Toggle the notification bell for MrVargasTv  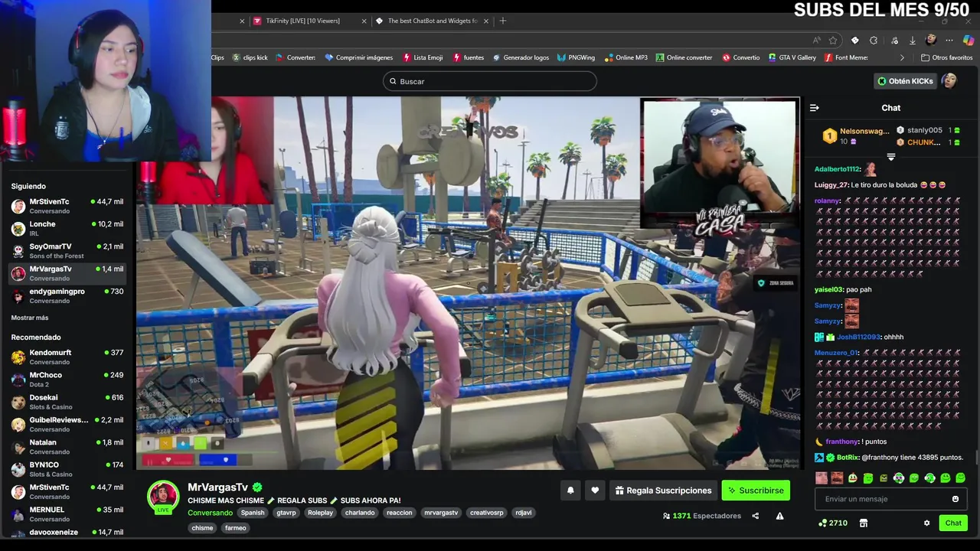[570, 491]
